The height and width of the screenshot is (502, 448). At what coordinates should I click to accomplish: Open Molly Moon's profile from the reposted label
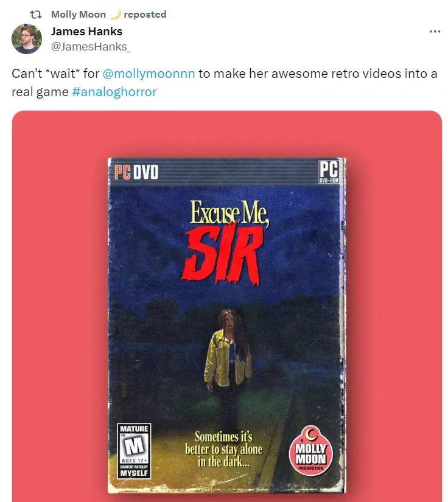[x=79, y=15]
